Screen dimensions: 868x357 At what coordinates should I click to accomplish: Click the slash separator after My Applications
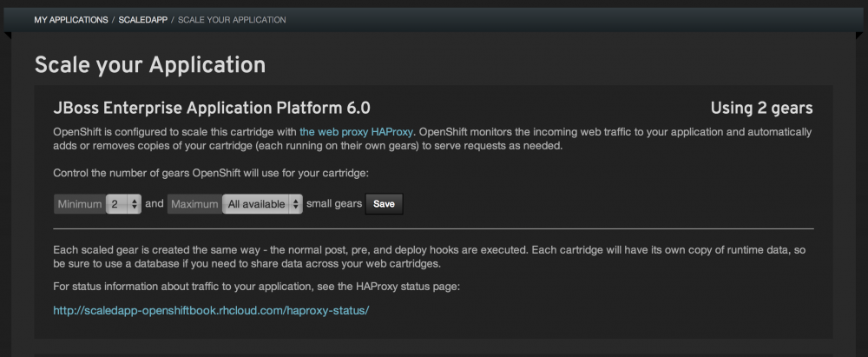114,19
